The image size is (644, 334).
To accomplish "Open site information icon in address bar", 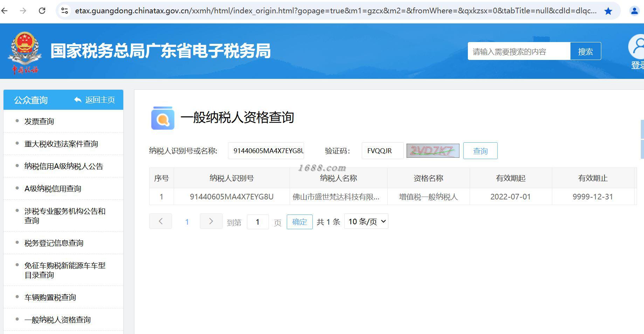I will 65,11.
